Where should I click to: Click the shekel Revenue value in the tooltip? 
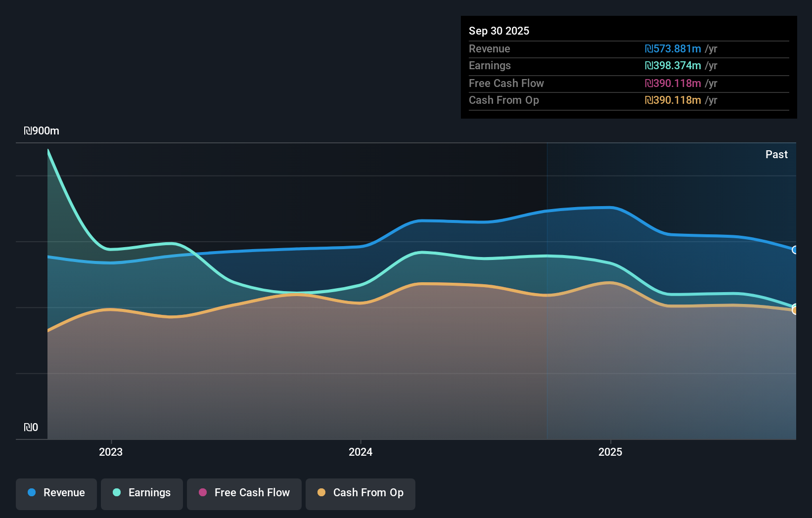tap(674, 48)
